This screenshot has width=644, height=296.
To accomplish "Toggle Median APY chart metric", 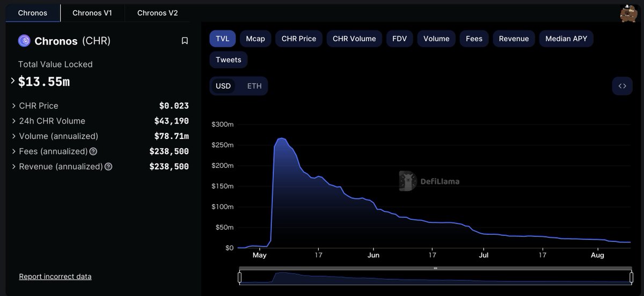I will tap(566, 39).
